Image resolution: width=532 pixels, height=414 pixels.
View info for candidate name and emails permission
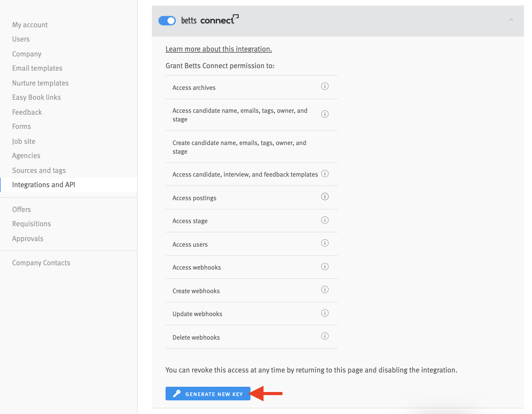325,114
